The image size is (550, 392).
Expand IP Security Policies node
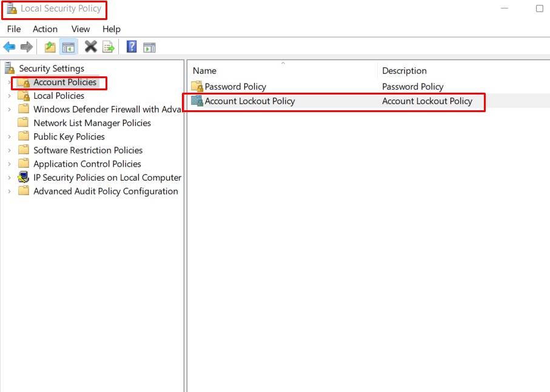[10, 178]
